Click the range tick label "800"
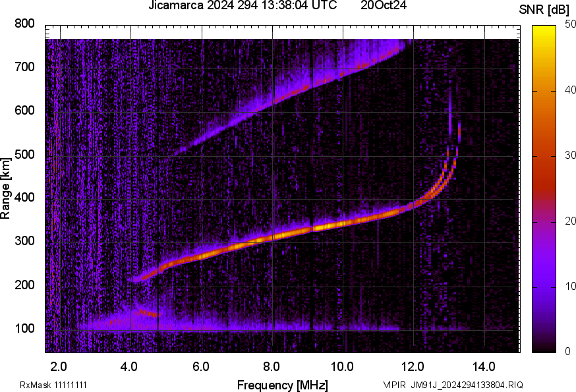Screen dimensions: 576x392 point(24,24)
